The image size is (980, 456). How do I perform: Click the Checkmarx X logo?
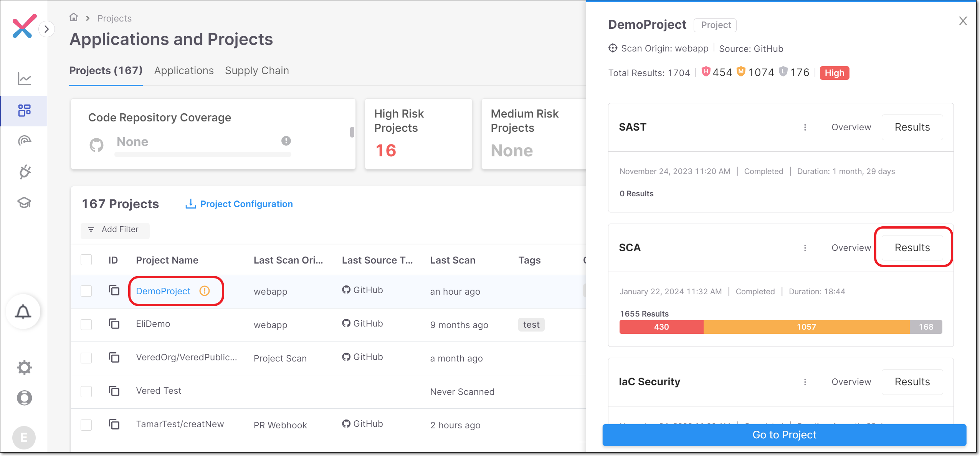point(24,26)
